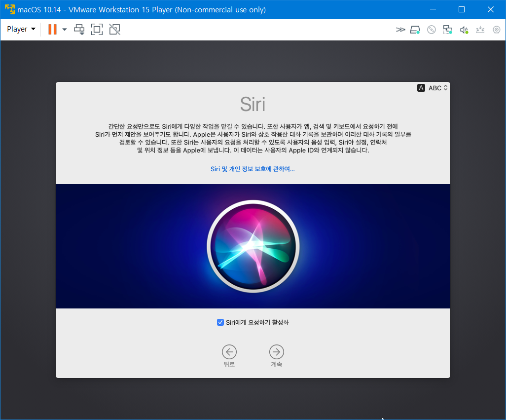Viewport: 506px width, 420px height.
Task: Minimize the VMware Player window
Action: [433, 9]
